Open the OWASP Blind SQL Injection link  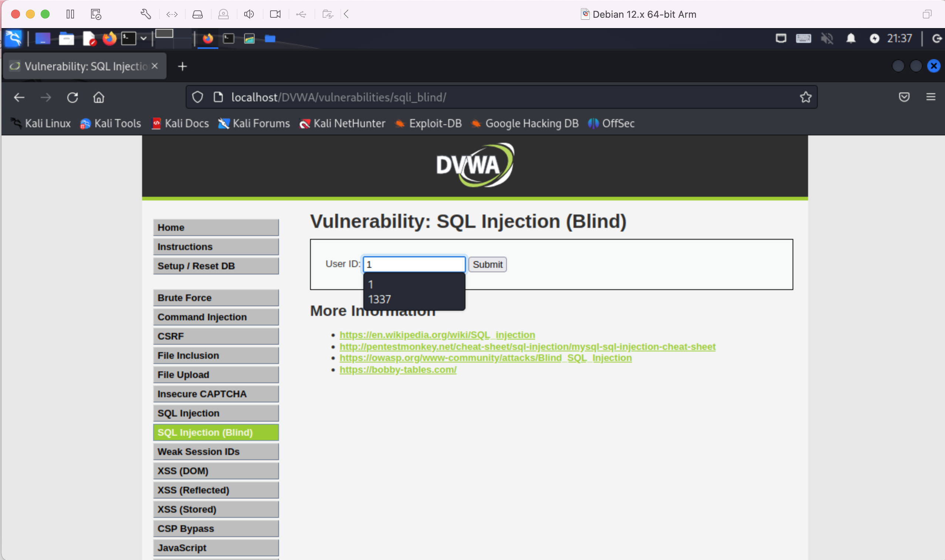pos(485,358)
